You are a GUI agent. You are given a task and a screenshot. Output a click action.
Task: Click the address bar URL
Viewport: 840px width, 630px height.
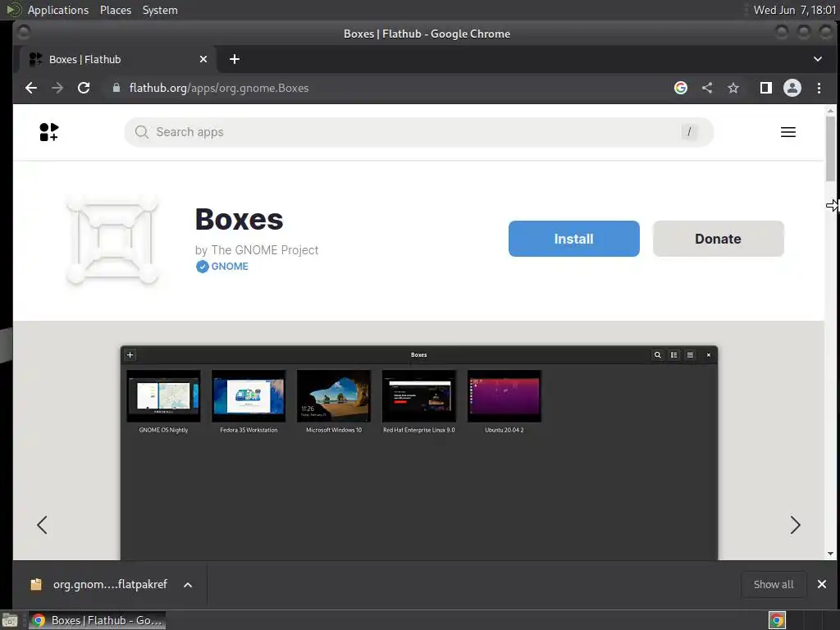click(218, 88)
